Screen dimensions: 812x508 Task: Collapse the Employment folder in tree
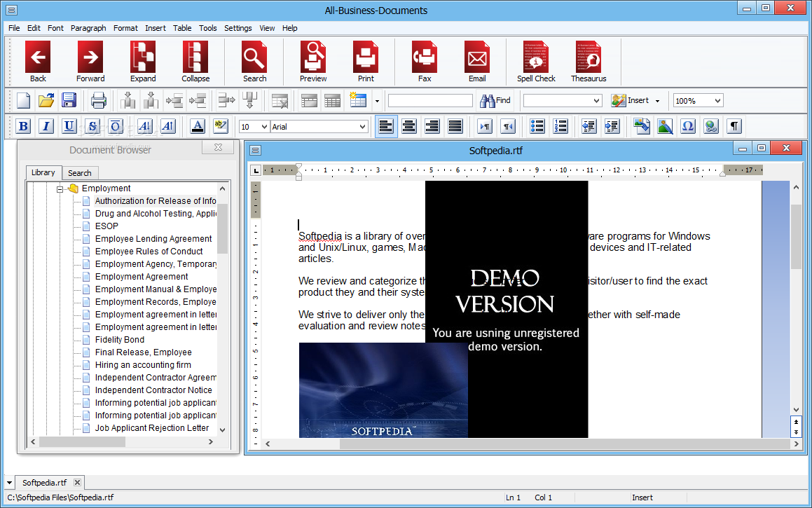click(x=60, y=188)
